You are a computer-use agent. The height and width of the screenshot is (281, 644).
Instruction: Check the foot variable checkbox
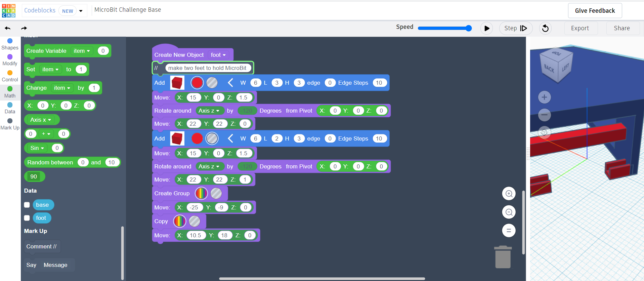(x=27, y=218)
